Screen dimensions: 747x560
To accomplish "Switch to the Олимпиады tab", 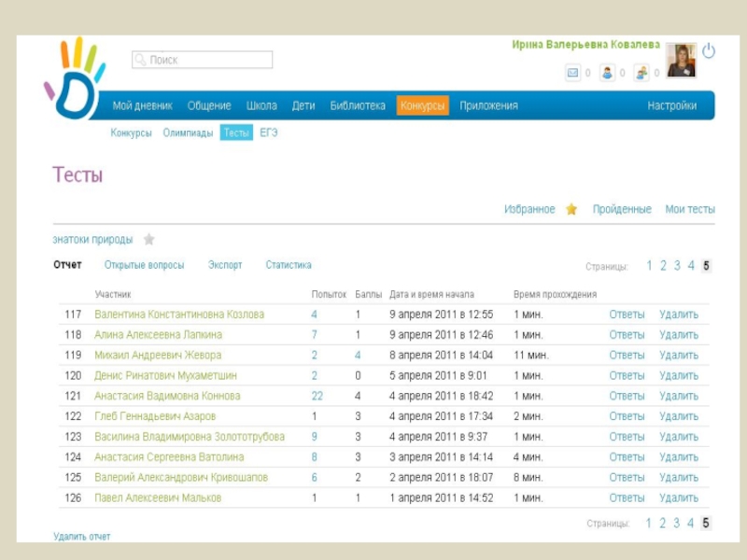I will click(x=188, y=133).
